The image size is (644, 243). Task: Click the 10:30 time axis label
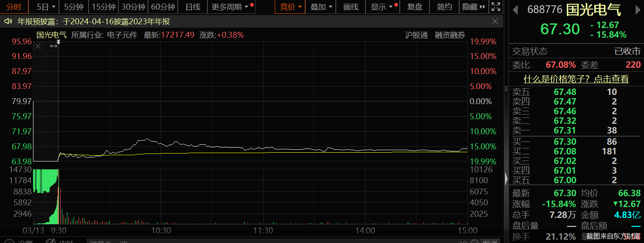pos(161,230)
